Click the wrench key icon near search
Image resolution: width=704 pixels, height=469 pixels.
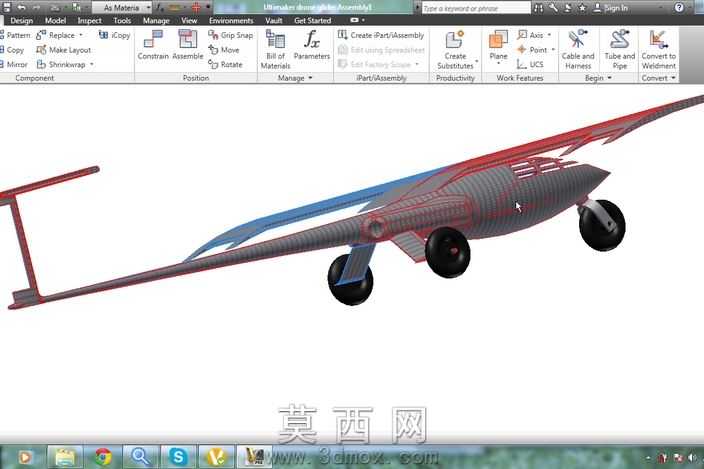click(553, 8)
